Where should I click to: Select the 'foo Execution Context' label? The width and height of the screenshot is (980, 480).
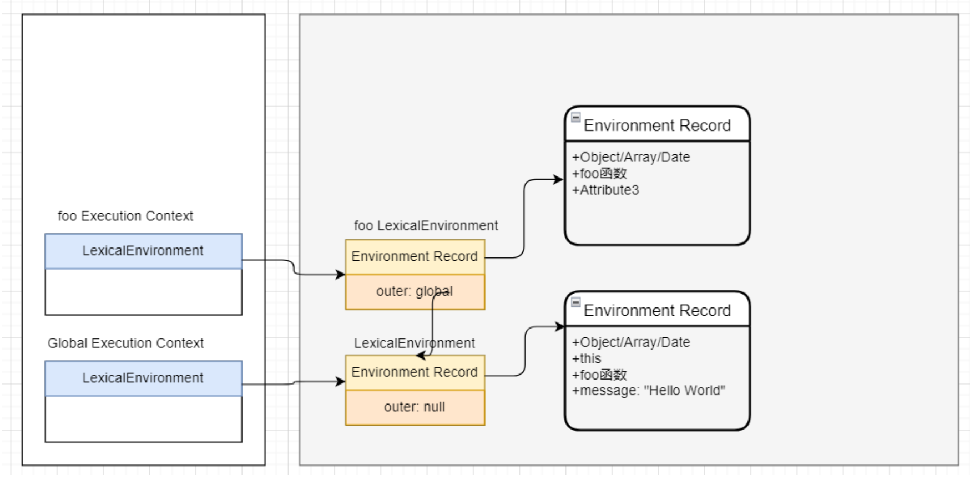click(x=125, y=216)
